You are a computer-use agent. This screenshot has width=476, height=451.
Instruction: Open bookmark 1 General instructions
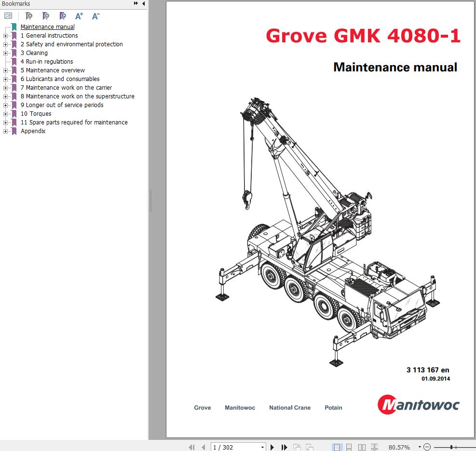(49, 36)
